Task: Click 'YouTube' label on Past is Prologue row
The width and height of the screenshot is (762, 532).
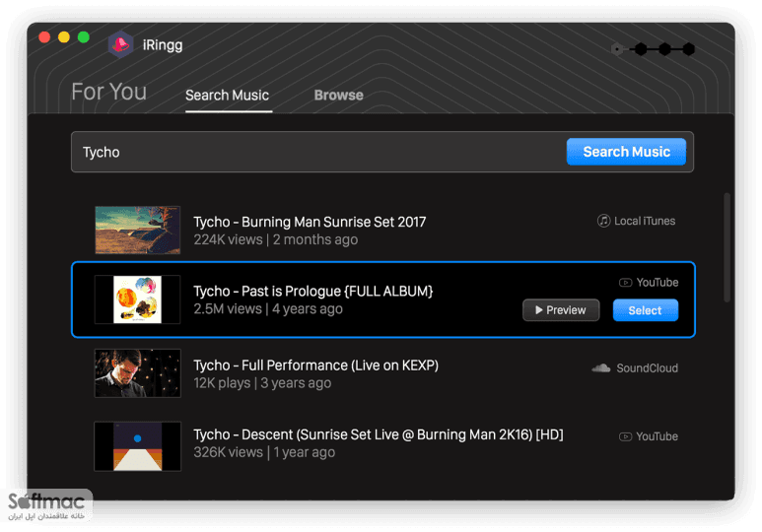Action: point(658,283)
